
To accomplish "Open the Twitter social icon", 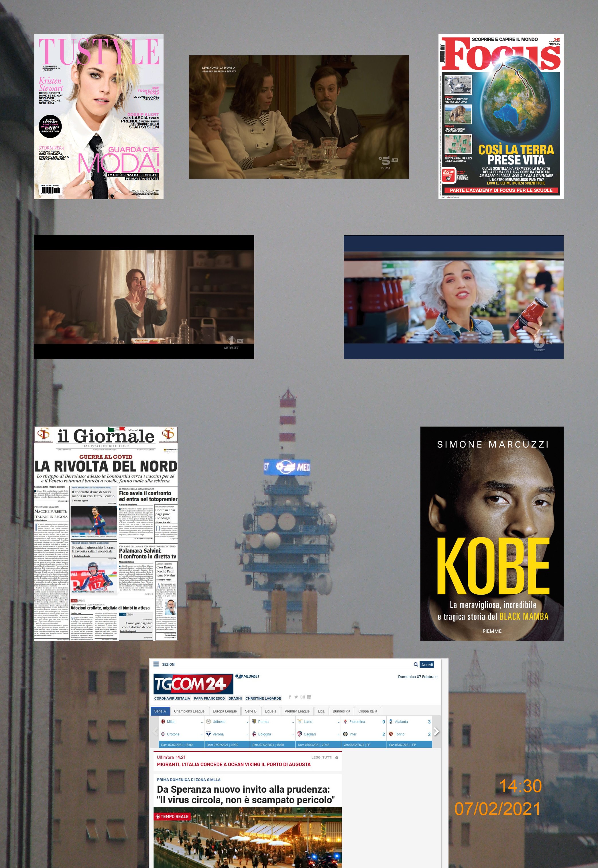I will tap(296, 697).
